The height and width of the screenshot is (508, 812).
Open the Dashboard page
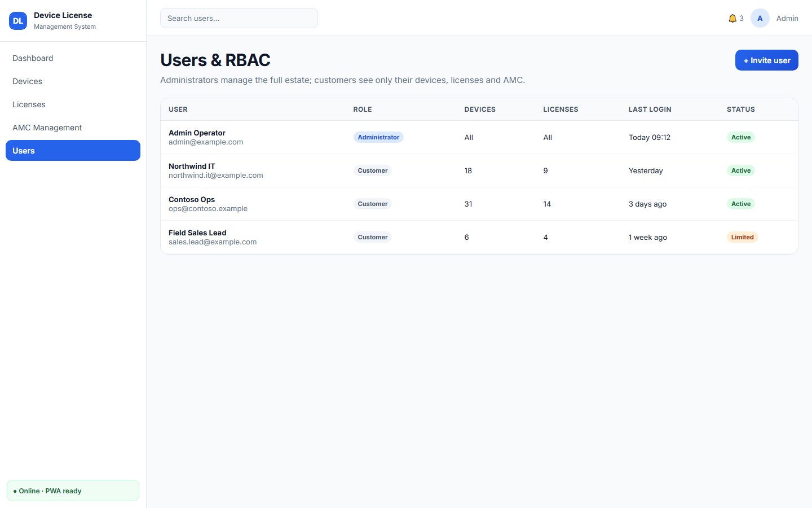73,58
